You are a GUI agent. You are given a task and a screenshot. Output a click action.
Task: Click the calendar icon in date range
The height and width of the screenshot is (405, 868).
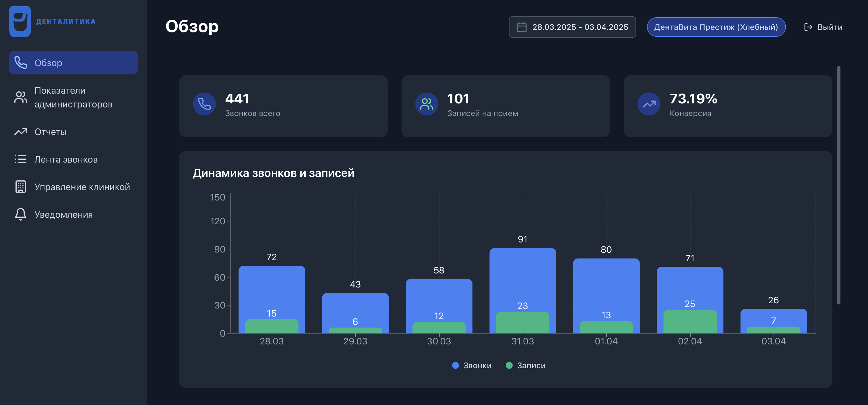pos(522,27)
